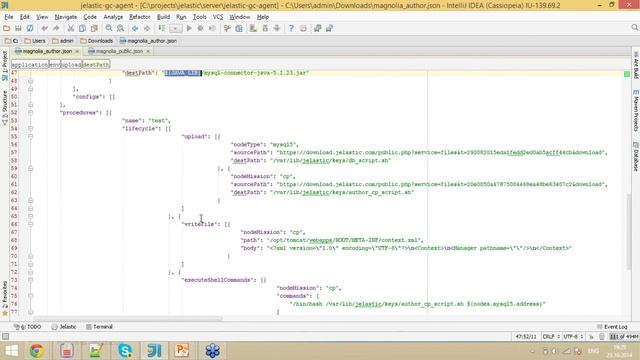Click the Redo arrow in toolbar
This screenshot has height=360, width=640.
(56, 28)
